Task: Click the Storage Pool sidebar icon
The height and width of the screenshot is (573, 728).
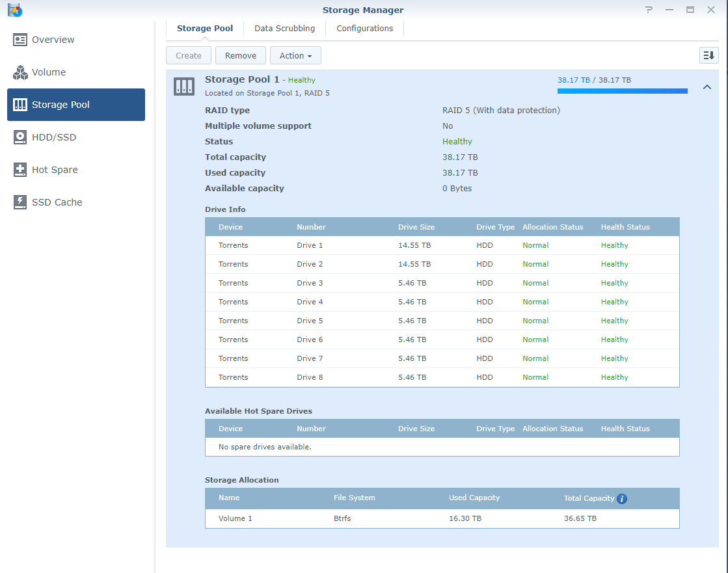Action: pyautogui.click(x=20, y=105)
